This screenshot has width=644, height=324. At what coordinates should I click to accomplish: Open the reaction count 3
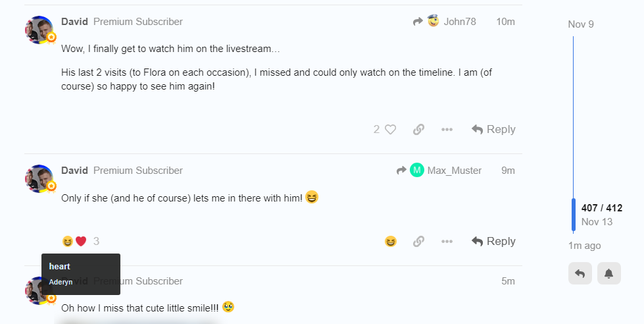[x=96, y=242]
